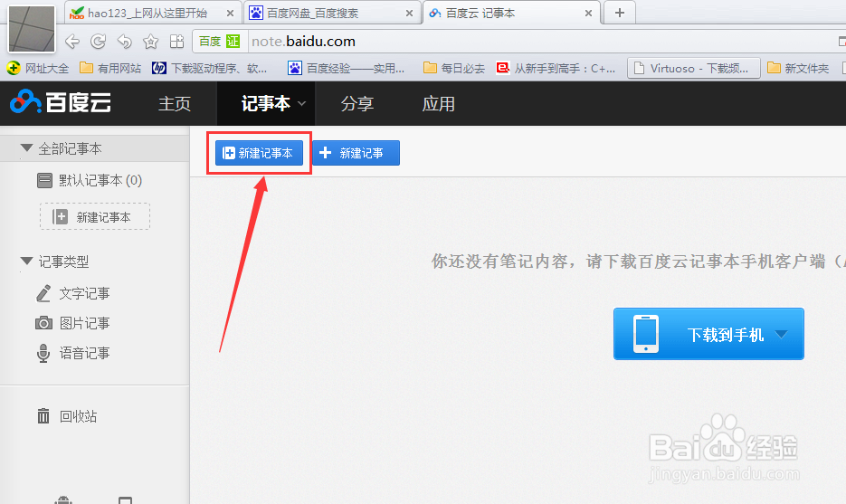
Task: Click the Baidu certificate badge in address bar
Action: pyautogui.click(x=219, y=42)
